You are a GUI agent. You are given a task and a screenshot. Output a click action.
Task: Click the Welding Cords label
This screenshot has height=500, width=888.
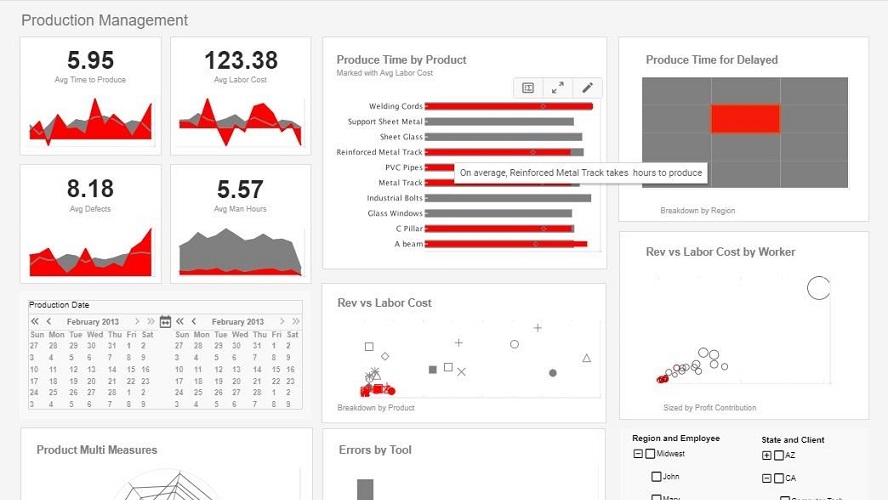click(396, 106)
